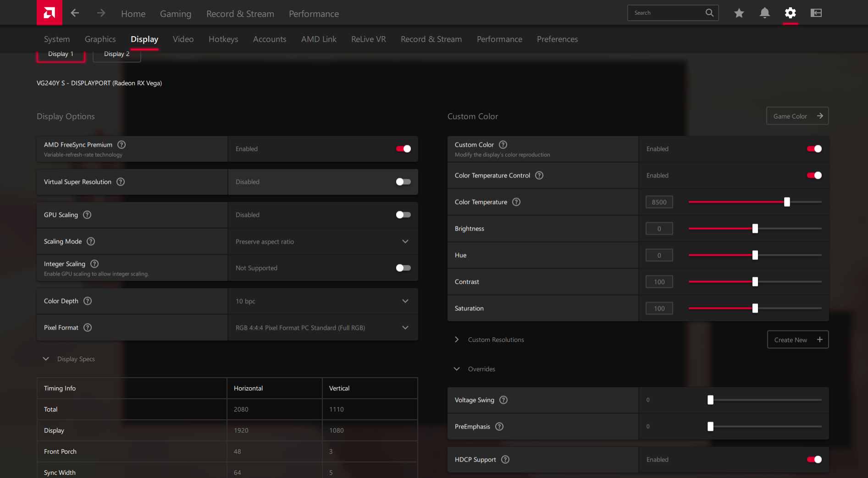Disable HDCP Support toggle
The image size is (868, 478).
coord(814,459)
